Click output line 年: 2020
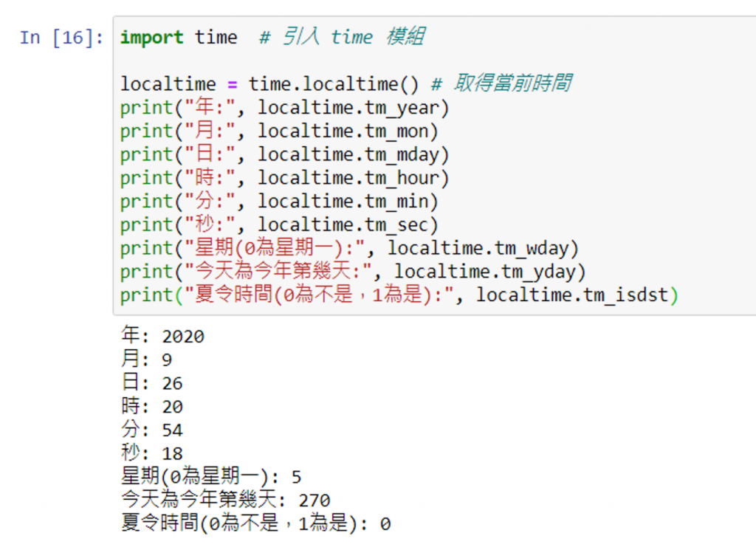756x550 pixels. [x=163, y=335]
